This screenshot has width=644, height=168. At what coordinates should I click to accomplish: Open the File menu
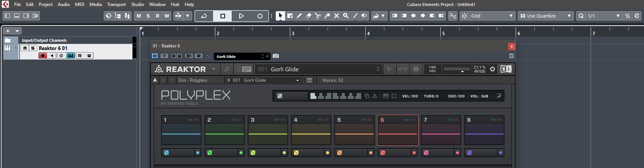tap(18, 4)
